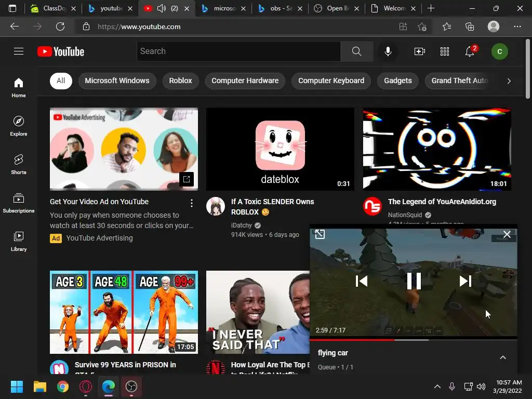Open 'If A Toxic SLENDER Owns ROBLOX' title

pyautogui.click(x=272, y=207)
